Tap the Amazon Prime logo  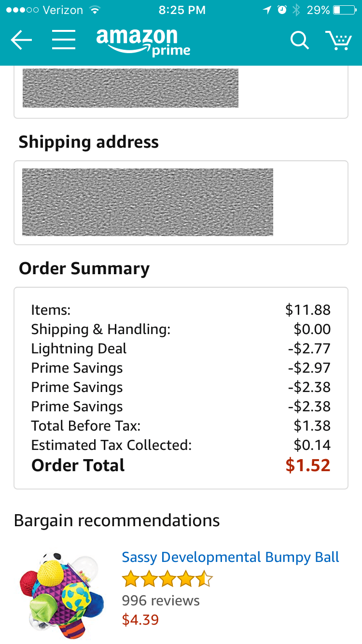point(143,41)
